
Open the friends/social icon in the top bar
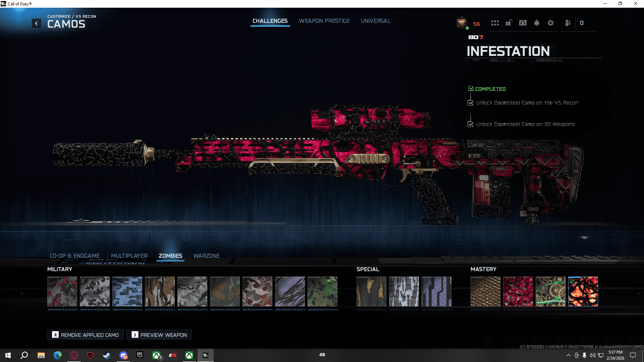pos(568,23)
